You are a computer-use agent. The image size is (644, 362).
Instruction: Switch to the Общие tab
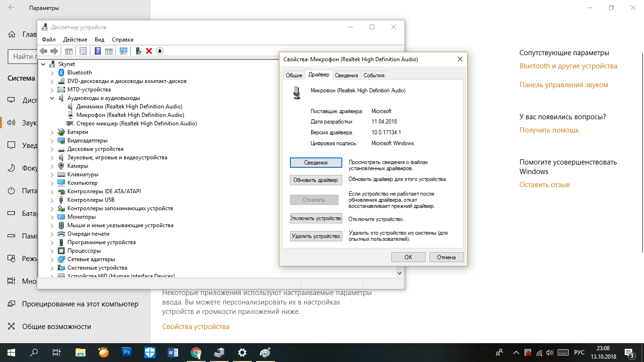(x=294, y=75)
